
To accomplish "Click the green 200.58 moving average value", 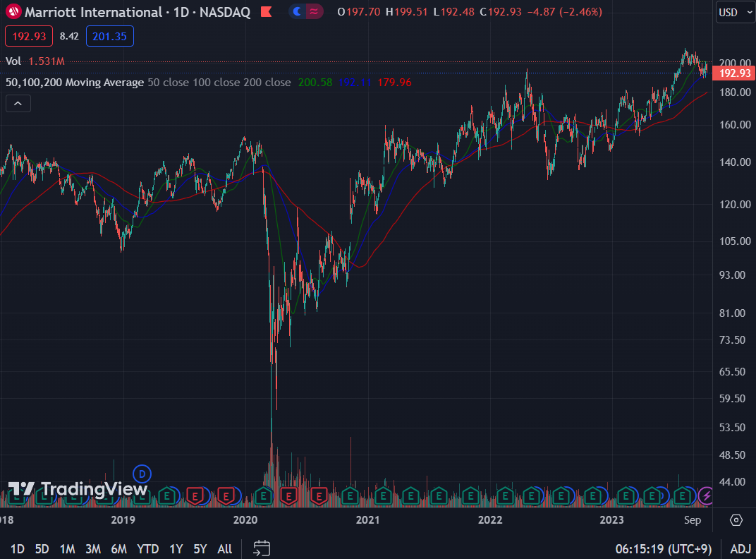I will click(x=315, y=83).
